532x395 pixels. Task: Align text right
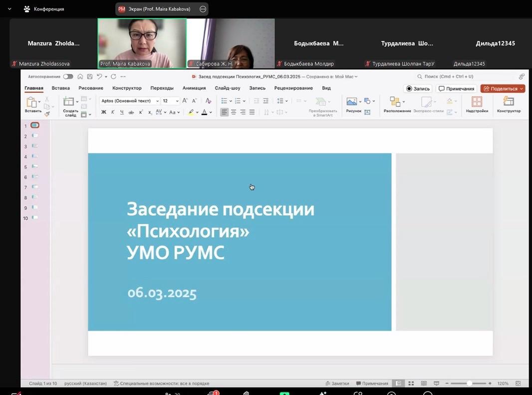coord(243,112)
